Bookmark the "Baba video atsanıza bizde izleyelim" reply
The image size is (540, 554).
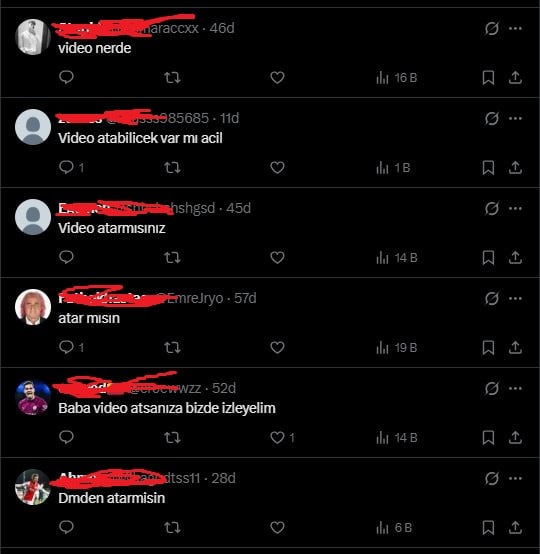click(488, 438)
